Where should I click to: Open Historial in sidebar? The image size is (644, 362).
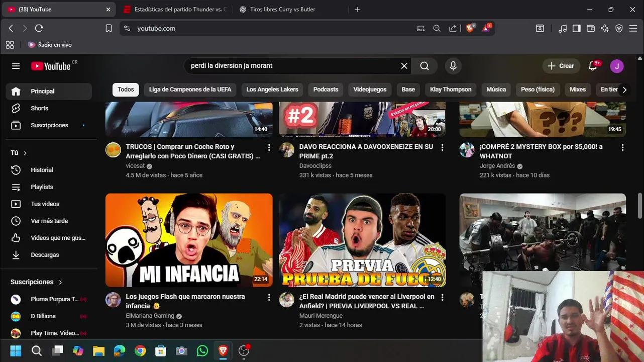point(49,170)
